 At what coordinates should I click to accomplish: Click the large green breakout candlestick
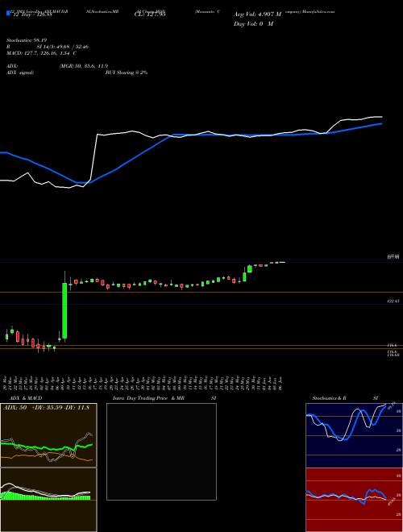(64, 310)
